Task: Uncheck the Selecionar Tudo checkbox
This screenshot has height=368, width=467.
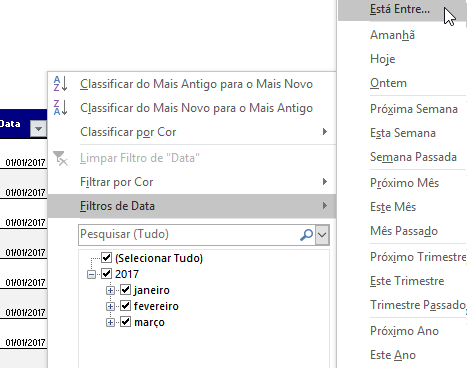Action: point(106,257)
